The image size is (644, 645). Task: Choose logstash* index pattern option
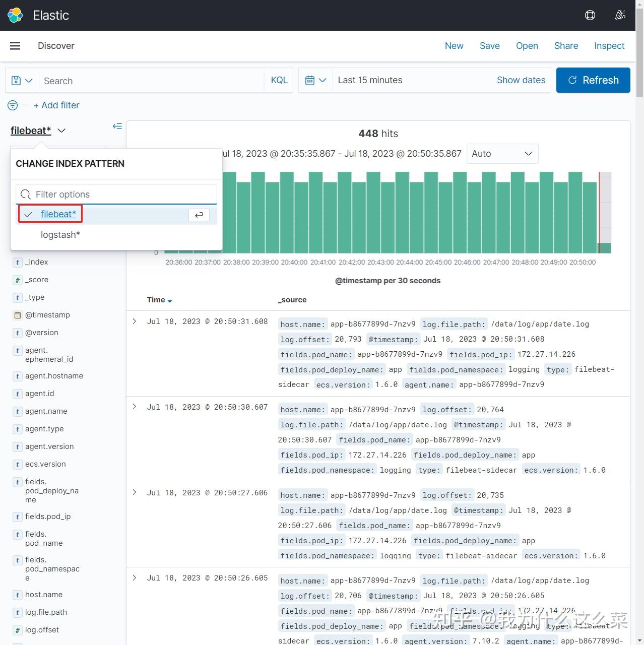click(x=60, y=235)
